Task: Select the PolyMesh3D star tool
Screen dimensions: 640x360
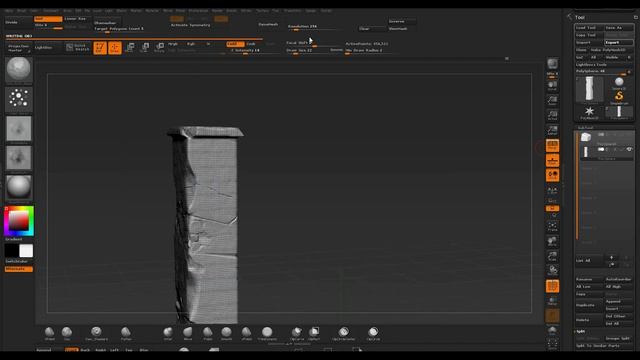Action: (x=589, y=113)
